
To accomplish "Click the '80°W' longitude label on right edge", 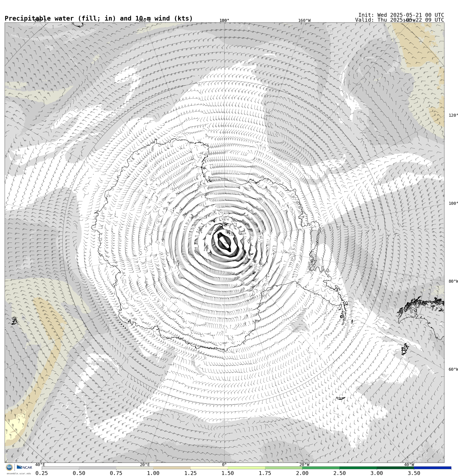I will tap(453, 281).
